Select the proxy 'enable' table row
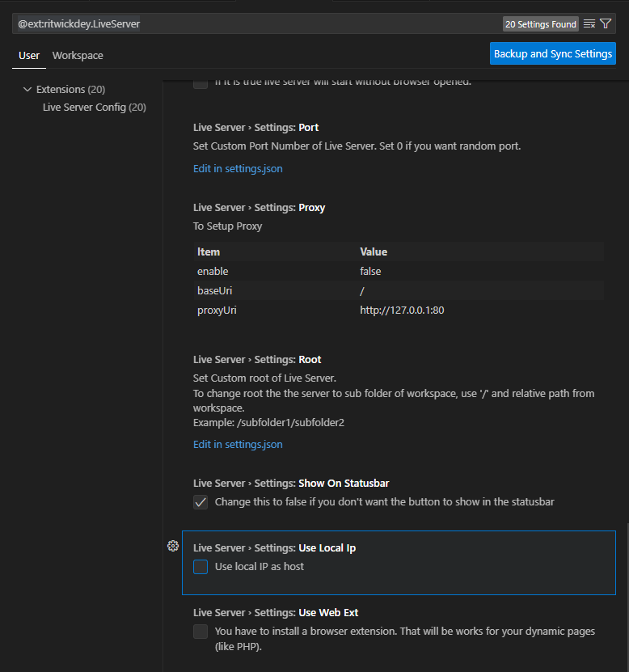This screenshot has height=672, width=629. [x=399, y=272]
